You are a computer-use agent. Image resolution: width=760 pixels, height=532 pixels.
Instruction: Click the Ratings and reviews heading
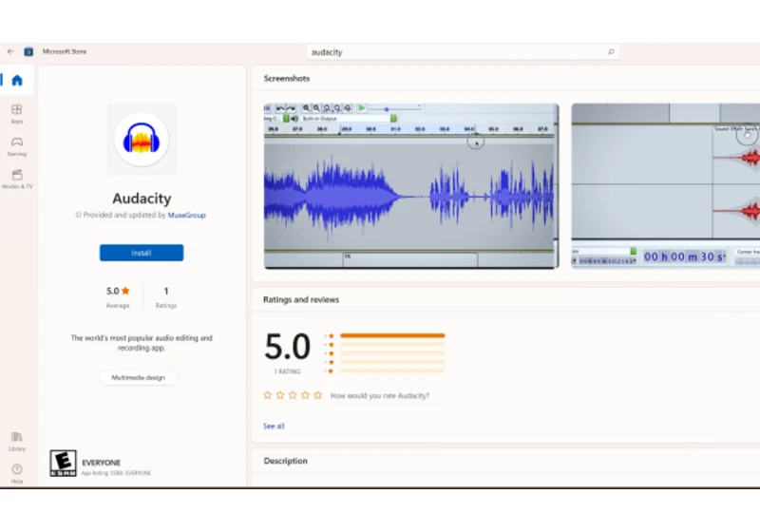coord(301,299)
